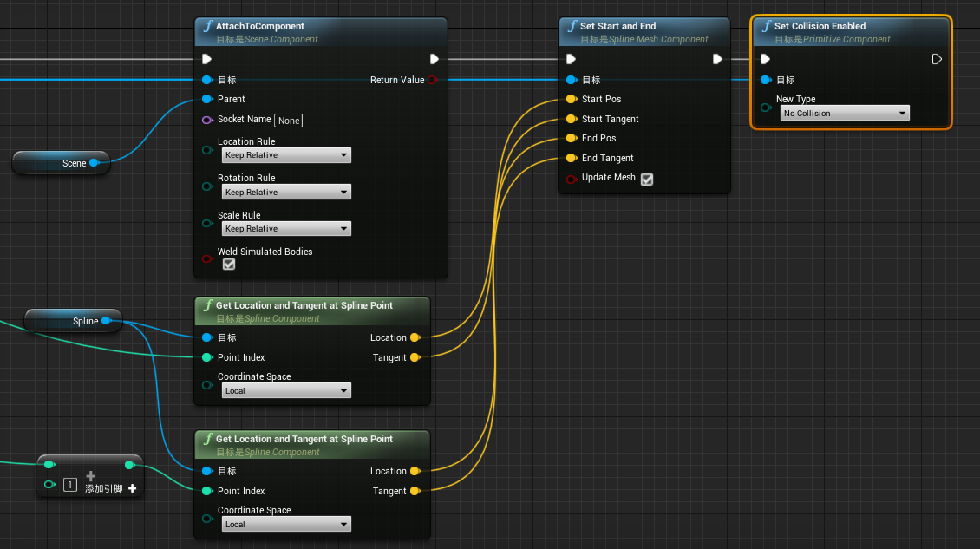
Task: Open the Location Rule dropdown showing Keep Relative
Action: click(x=286, y=155)
